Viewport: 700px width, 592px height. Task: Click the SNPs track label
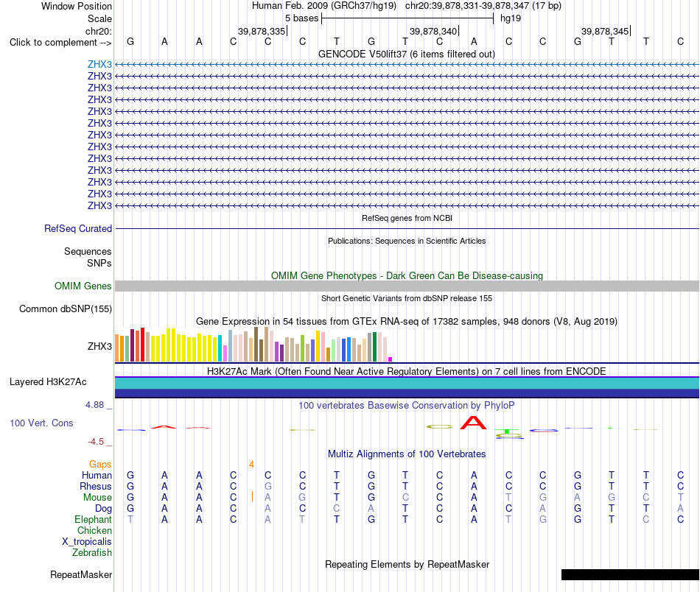coord(99,263)
